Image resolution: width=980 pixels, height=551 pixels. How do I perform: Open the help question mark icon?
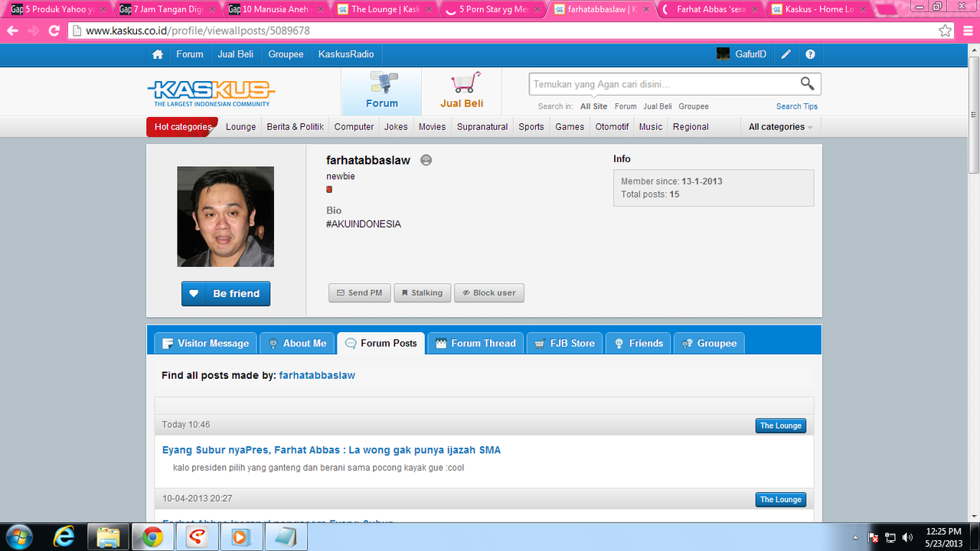(810, 54)
